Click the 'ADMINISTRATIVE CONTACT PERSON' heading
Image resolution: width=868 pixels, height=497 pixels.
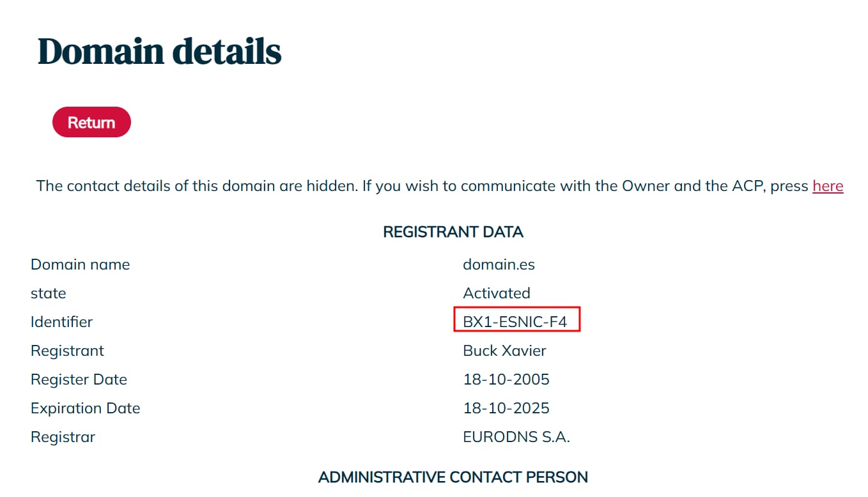click(x=453, y=477)
